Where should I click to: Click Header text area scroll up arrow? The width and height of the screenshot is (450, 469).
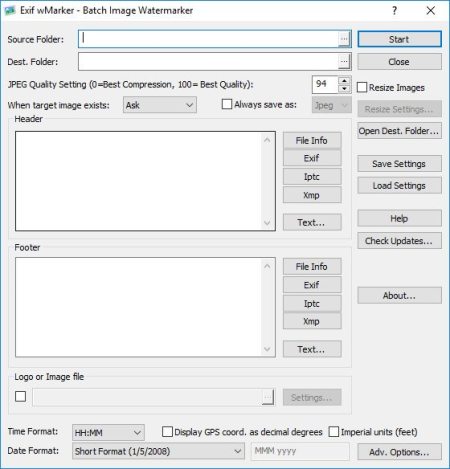point(267,140)
